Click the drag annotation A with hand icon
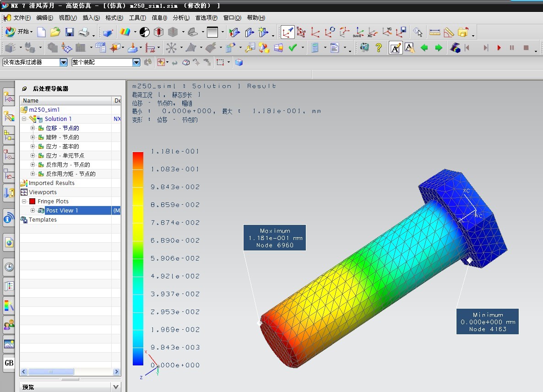Screen dimensions: 543x392 click(x=410, y=48)
